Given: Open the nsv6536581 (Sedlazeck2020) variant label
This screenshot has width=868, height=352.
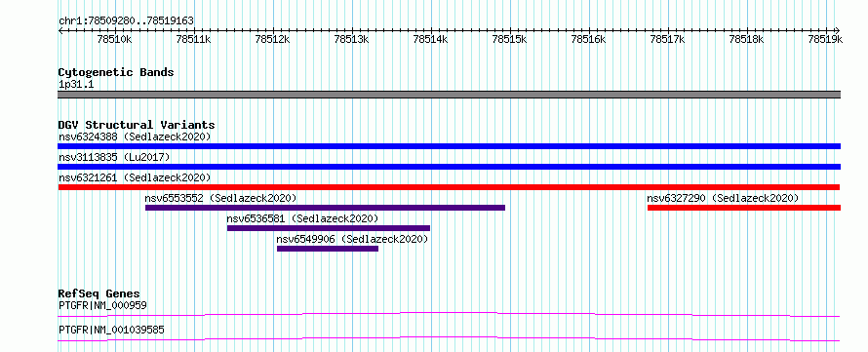Looking at the screenshot, I should pyautogui.click(x=302, y=218).
